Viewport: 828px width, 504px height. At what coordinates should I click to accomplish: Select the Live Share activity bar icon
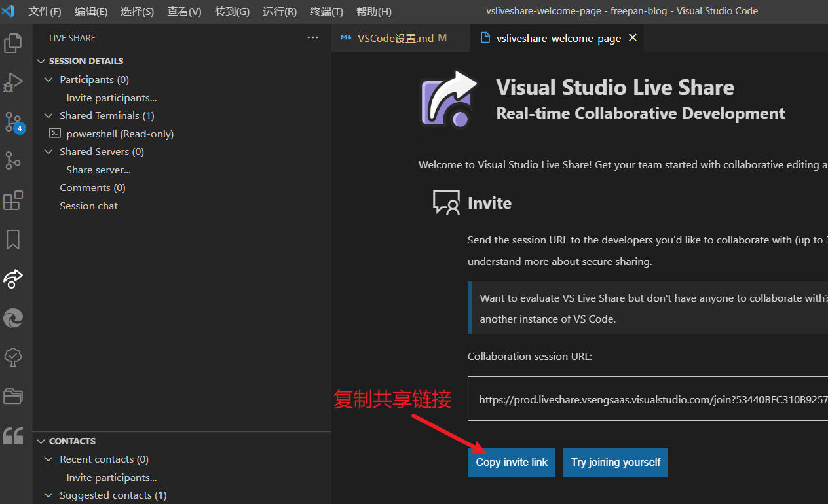coord(13,279)
